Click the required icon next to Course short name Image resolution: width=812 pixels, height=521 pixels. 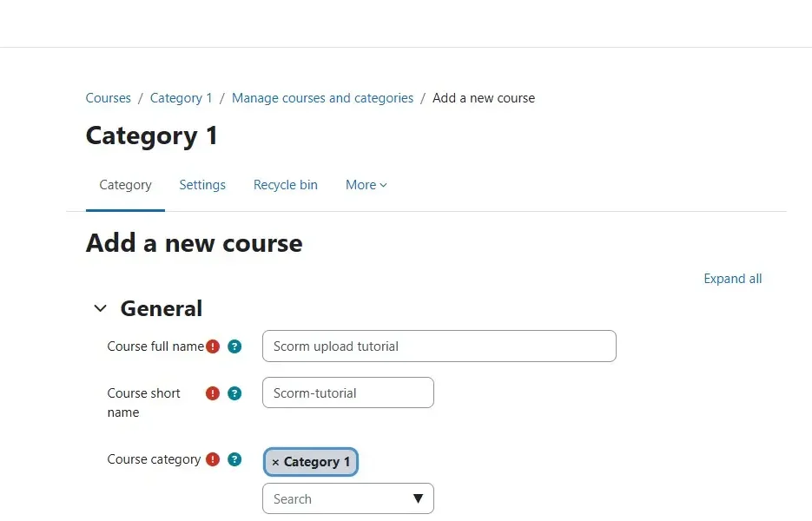pos(213,393)
